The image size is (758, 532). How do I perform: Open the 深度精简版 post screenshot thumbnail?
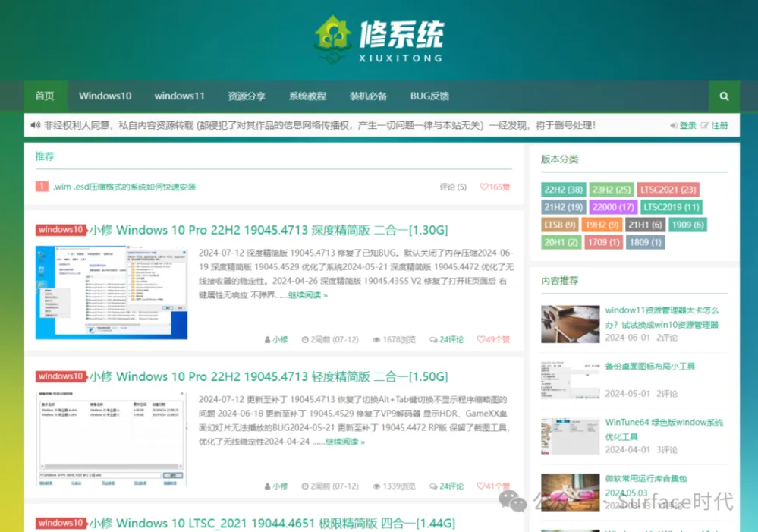[x=111, y=292]
